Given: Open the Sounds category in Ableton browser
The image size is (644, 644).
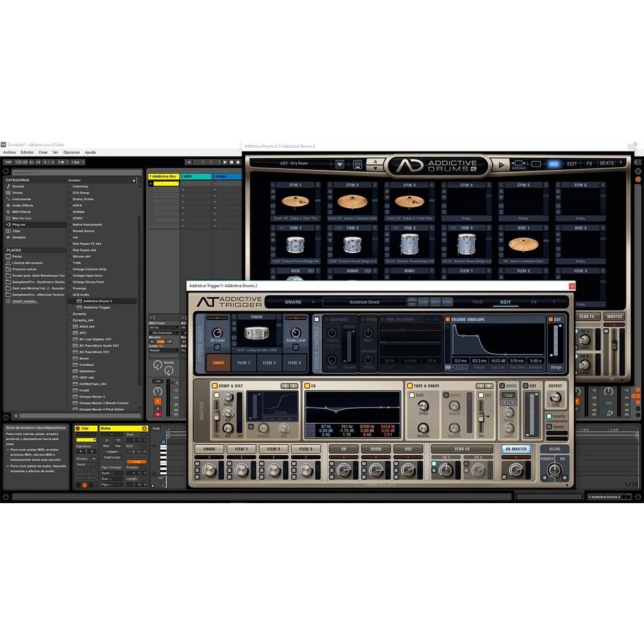Looking at the screenshot, I should pyautogui.click(x=18, y=186).
